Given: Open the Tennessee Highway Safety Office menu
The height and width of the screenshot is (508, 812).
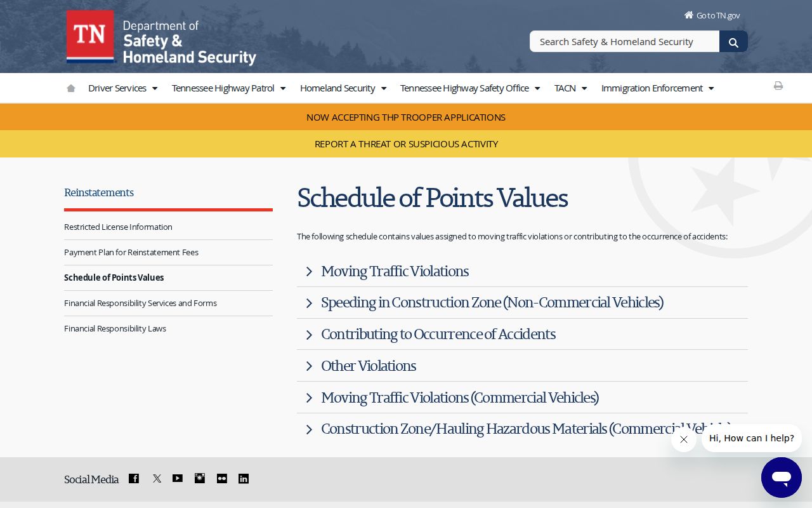Looking at the screenshot, I should [470, 88].
